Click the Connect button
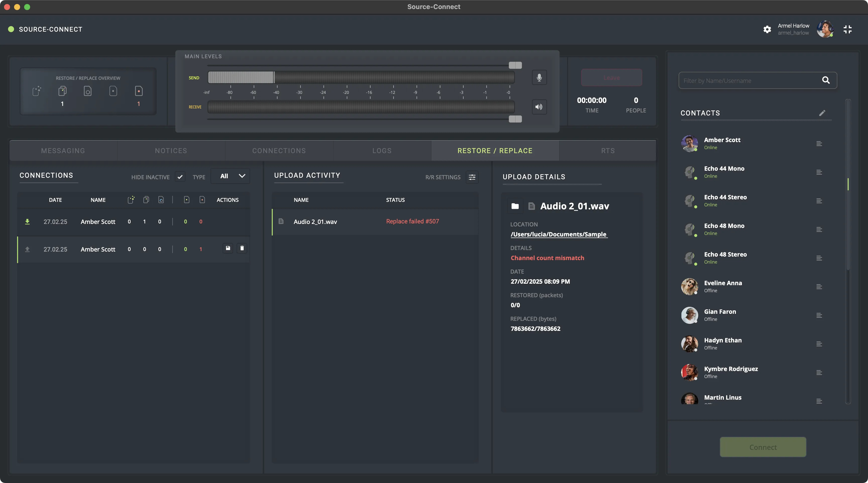Viewport: 868px width, 483px height. (x=763, y=447)
